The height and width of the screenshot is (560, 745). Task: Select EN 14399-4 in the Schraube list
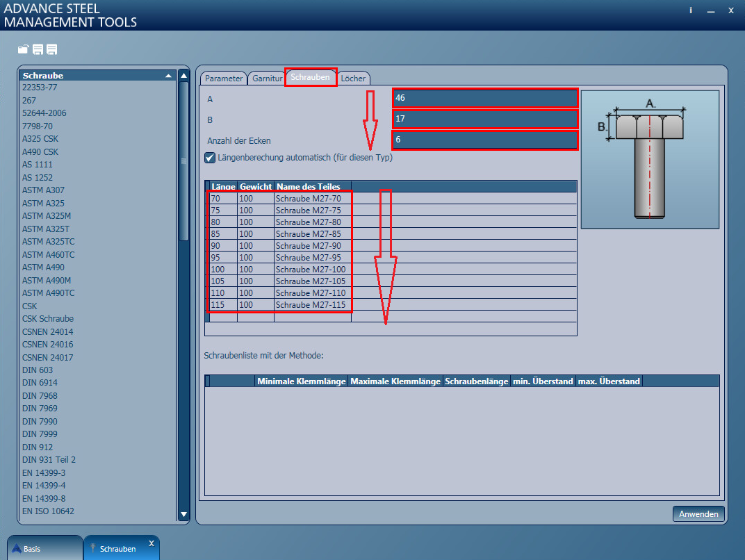click(x=44, y=486)
